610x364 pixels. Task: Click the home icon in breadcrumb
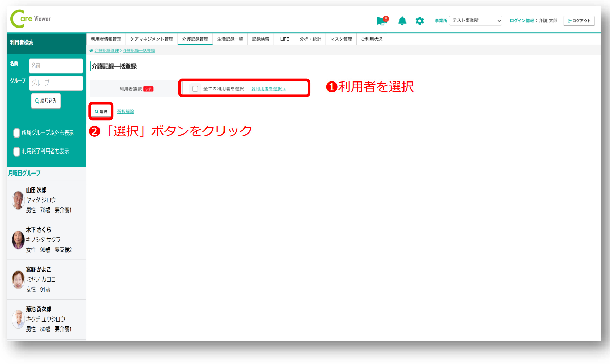(x=91, y=51)
